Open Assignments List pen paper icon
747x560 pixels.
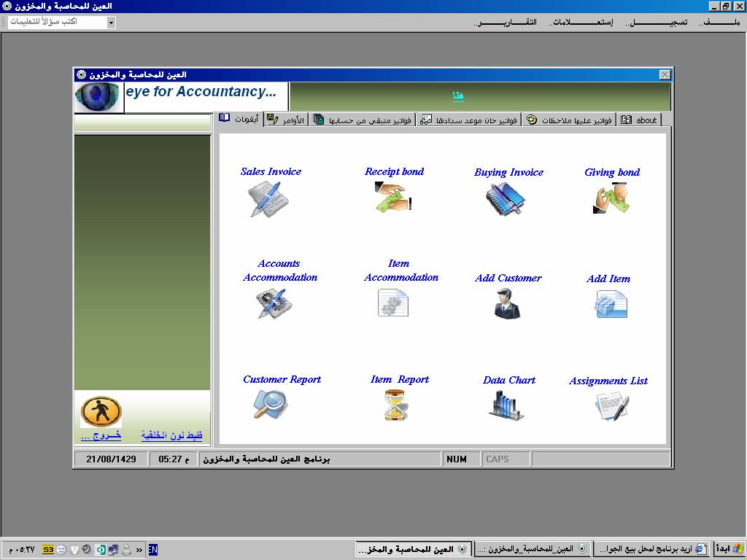612,406
